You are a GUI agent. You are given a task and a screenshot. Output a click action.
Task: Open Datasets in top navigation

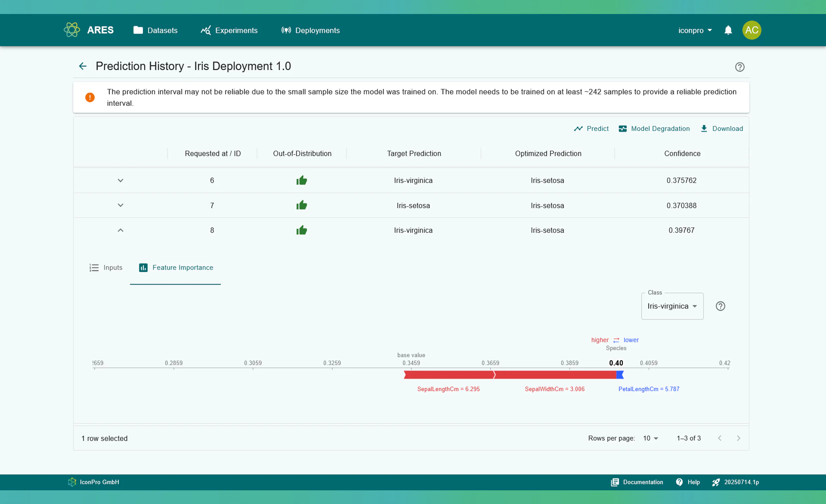156,30
